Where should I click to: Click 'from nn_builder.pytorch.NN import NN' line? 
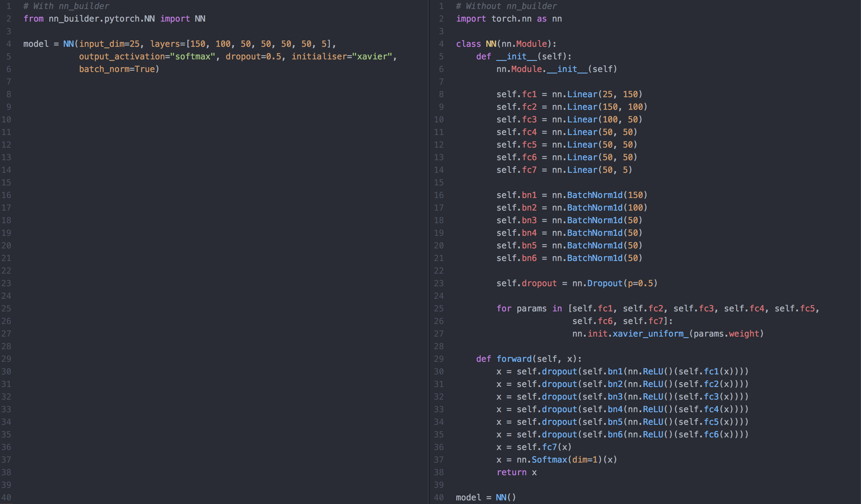(x=114, y=19)
